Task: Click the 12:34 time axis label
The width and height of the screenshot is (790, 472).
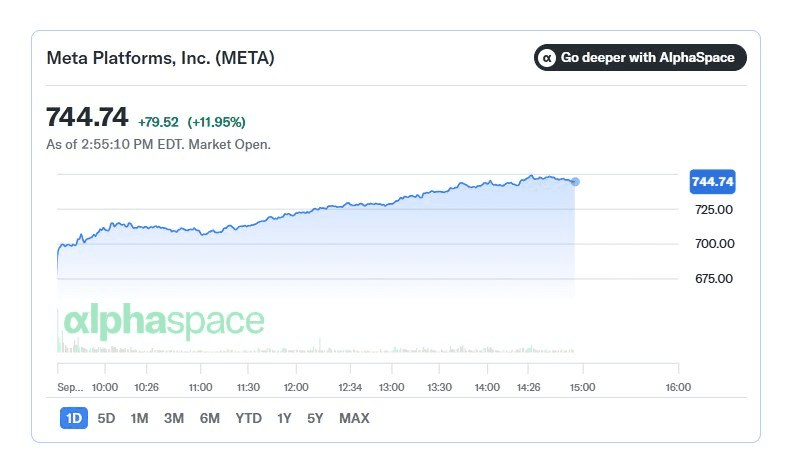Action: 350,387
